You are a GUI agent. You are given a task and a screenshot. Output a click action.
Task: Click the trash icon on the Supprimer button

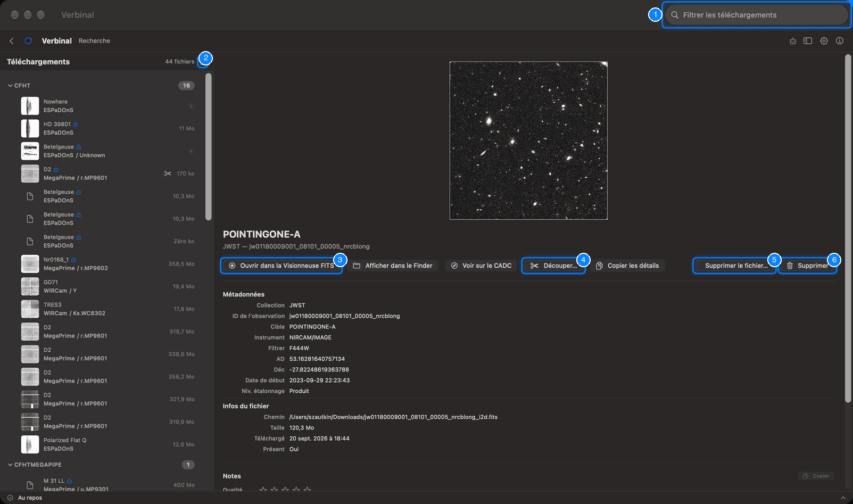point(790,266)
